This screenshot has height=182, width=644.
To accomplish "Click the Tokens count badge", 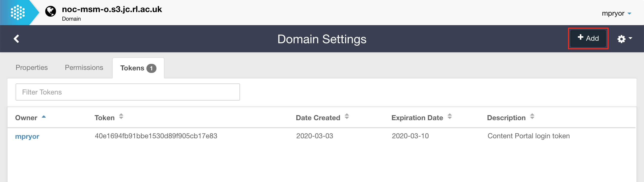I will [x=151, y=68].
